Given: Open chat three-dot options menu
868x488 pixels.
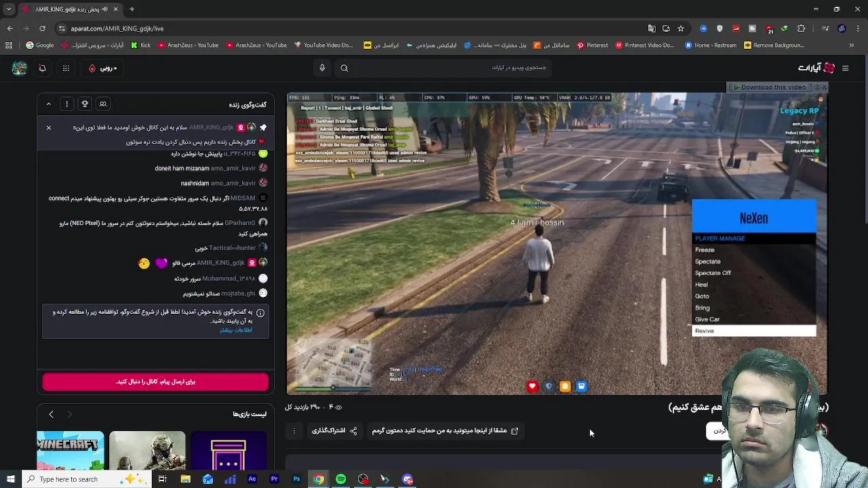Looking at the screenshot, I should 67,104.
